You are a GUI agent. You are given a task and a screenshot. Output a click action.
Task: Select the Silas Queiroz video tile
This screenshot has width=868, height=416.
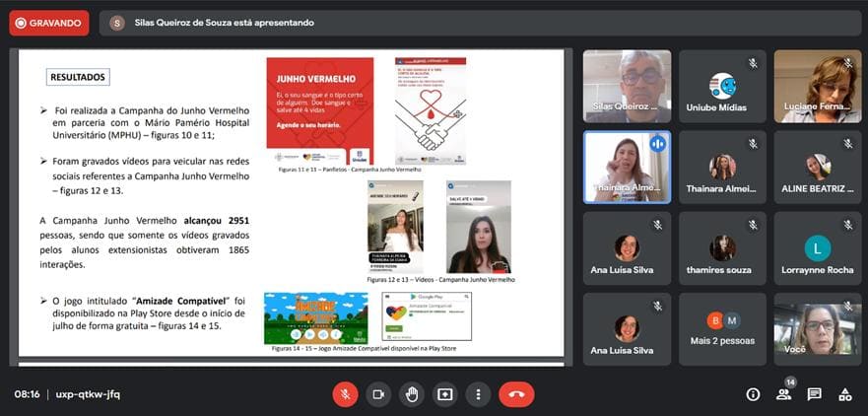pyautogui.click(x=628, y=87)
